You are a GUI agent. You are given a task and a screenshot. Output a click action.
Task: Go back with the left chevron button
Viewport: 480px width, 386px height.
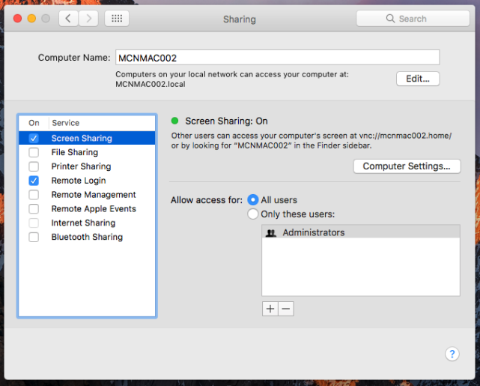[x=69, y=18]
